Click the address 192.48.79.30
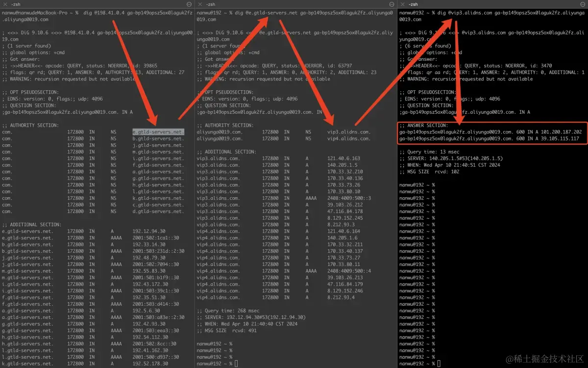 coord(149,258)
